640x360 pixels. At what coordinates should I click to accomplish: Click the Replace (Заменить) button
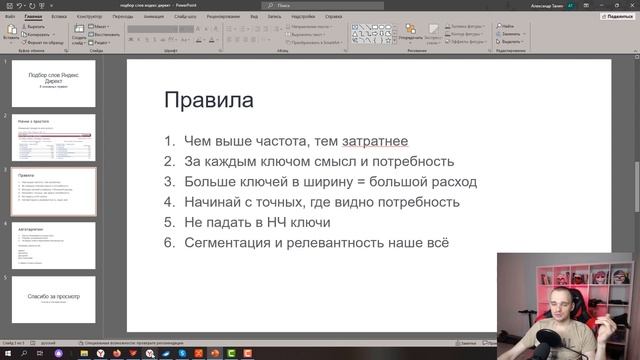510,34
